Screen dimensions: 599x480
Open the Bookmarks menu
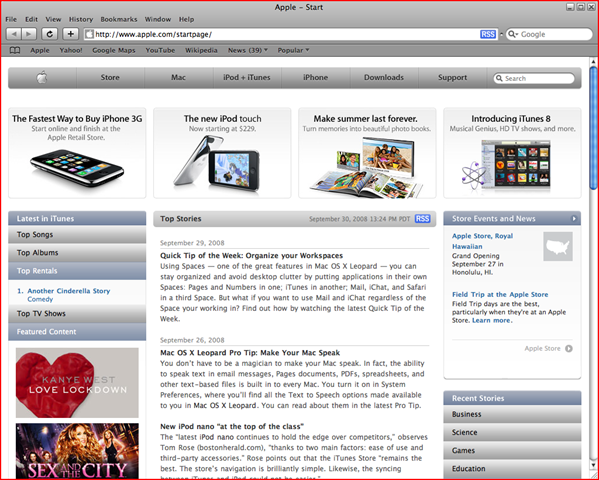(118, 19)
